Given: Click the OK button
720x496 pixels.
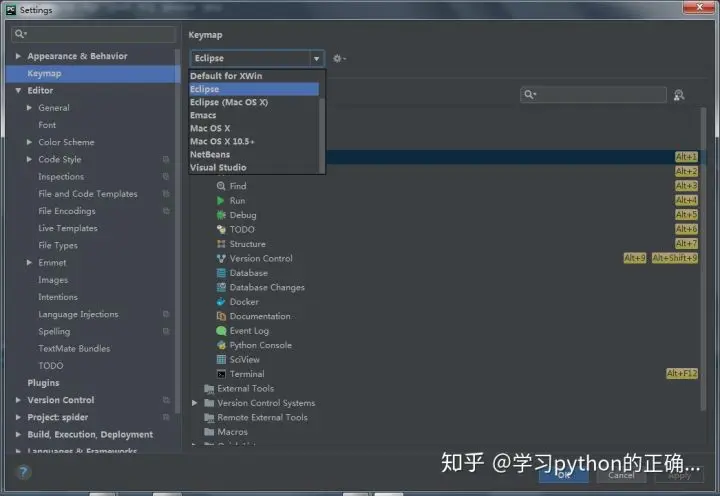Looking at the screenshot, I should tap(564, 475).
